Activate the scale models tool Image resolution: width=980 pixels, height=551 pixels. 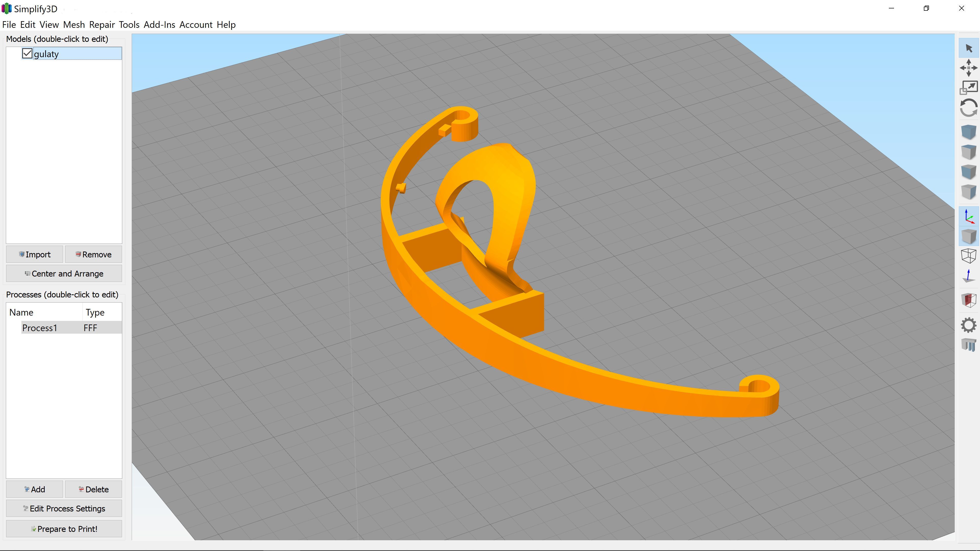[969, 88]
